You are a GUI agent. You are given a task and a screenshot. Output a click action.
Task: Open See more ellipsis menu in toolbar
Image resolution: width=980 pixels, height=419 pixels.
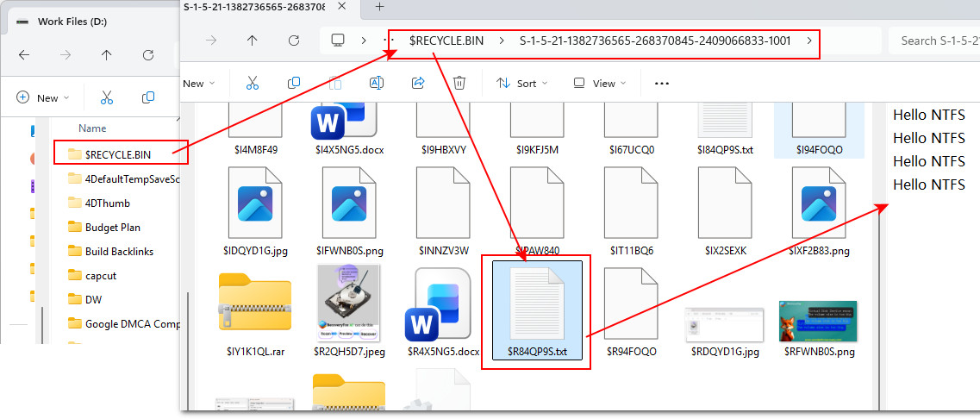(662, 83)
